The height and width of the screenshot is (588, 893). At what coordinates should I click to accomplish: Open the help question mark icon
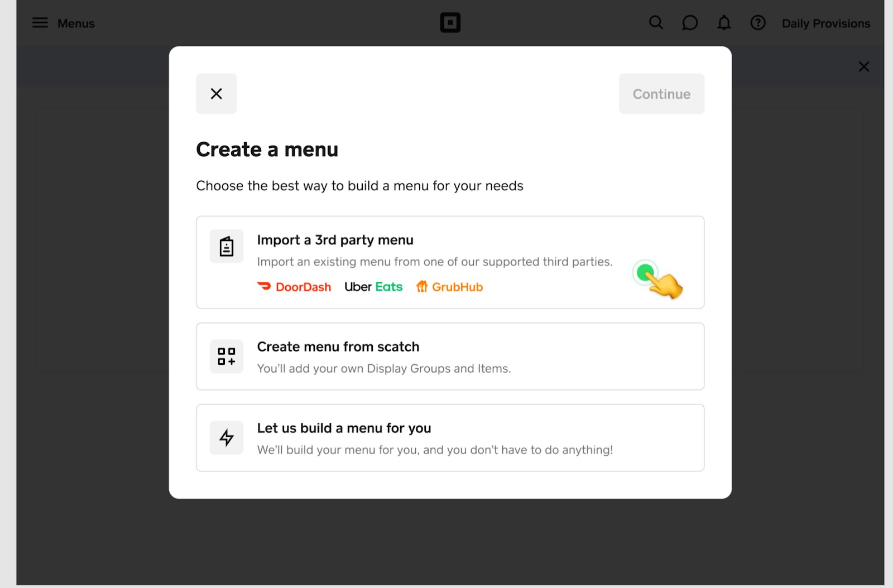[x=758, y=23]
